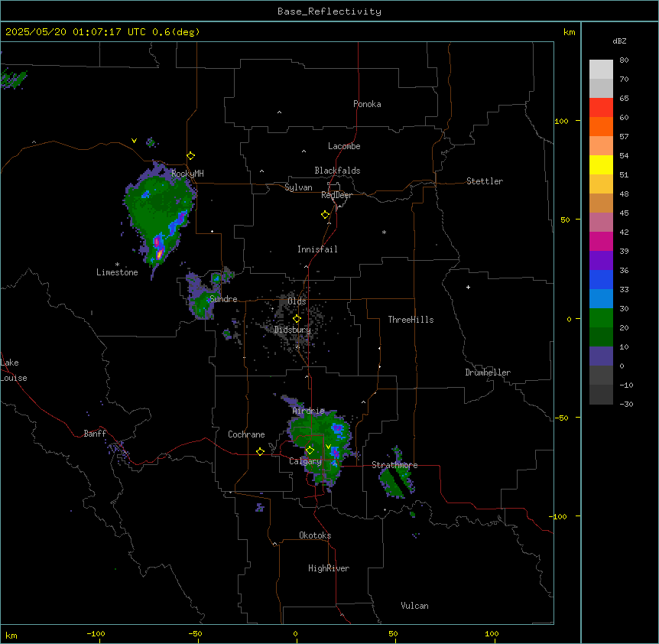Click the Airdrie city label
Screen dimensions: 659x644
[x=309, y=411]
